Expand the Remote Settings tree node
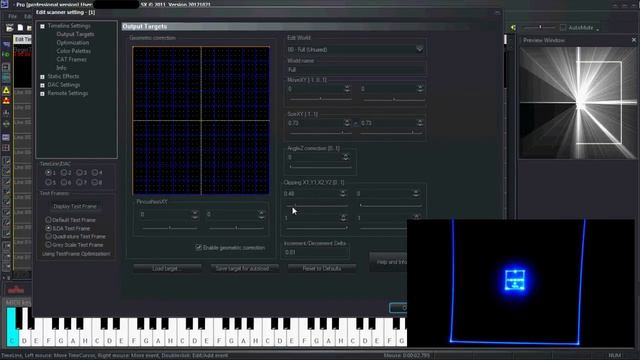Viewport: 640px width, 360px height. 42,93
